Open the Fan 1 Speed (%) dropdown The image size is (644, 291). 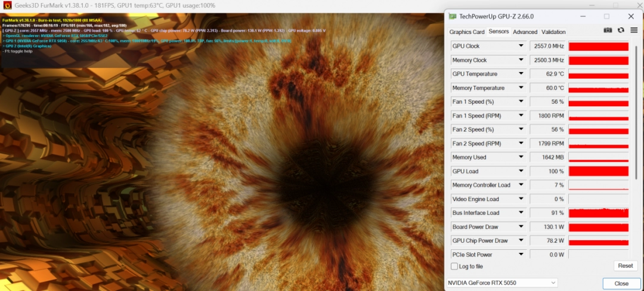click(x=521, y=102)
